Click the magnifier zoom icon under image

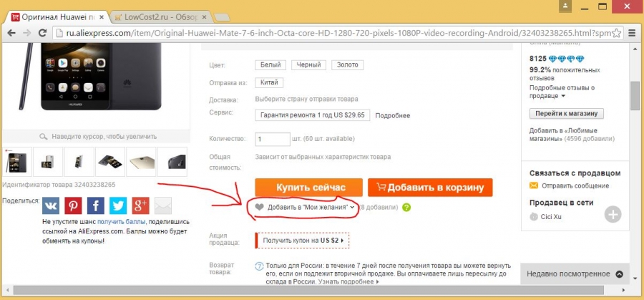43,137
